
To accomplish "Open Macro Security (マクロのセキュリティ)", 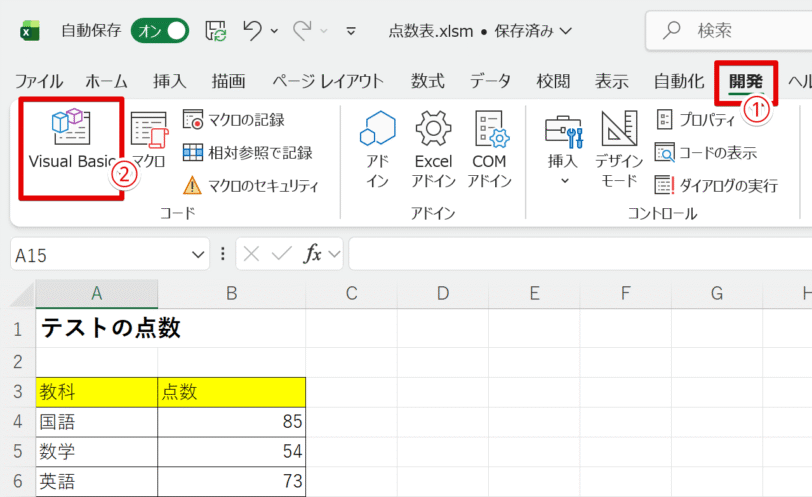I will pos(251,185).
